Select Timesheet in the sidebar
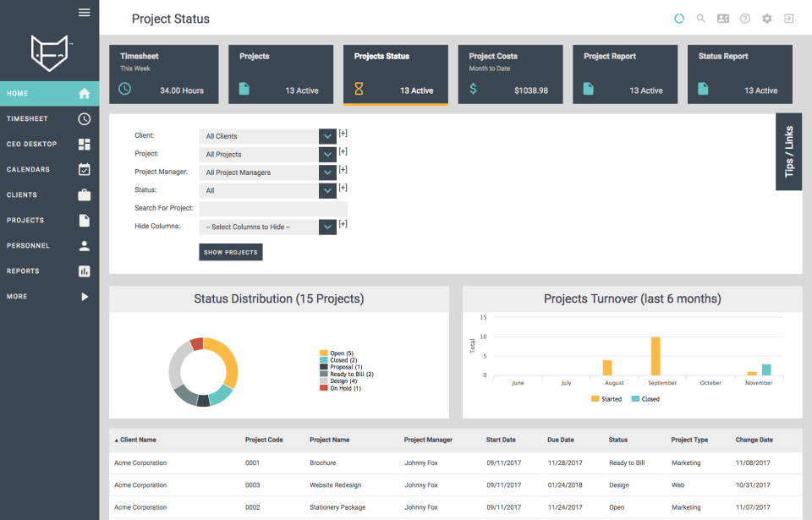Viewport: 812px width, 520px height. coord(49,118)
